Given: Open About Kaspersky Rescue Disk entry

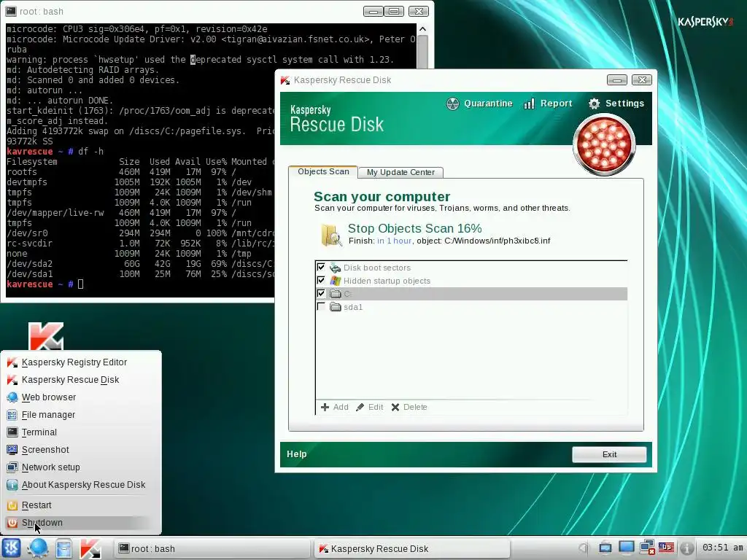Looking at the screenshot, I should coord(83,485).
